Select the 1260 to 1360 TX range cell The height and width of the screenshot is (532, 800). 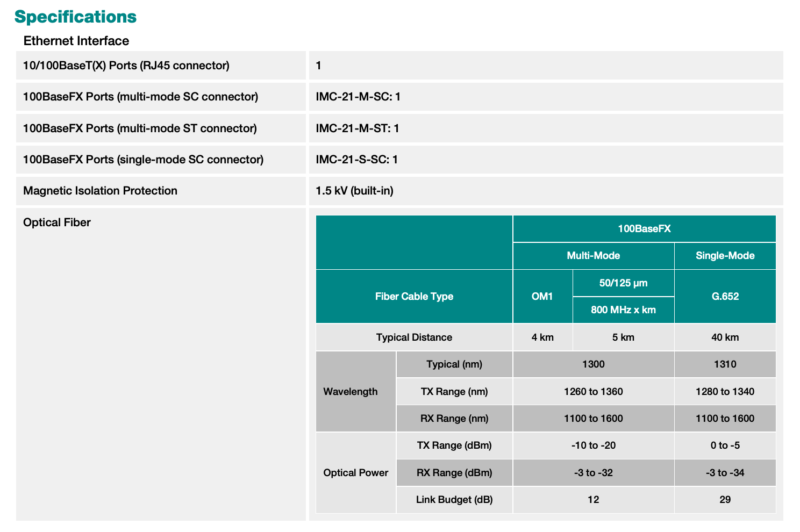593,392
